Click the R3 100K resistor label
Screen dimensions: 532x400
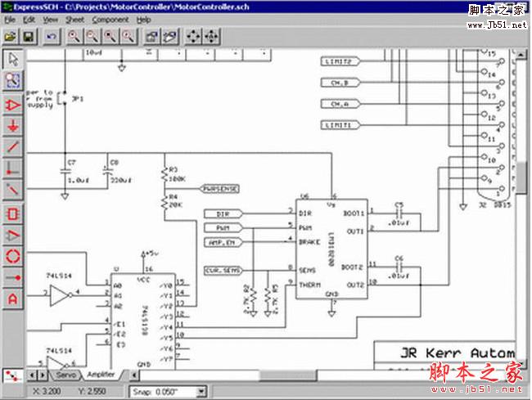(x=177, y=174)
